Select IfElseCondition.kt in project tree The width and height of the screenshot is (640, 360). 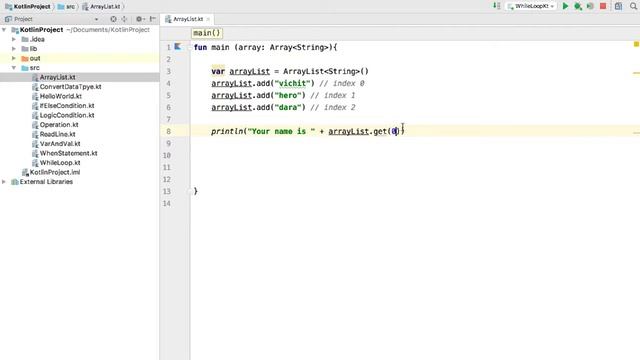click(x=67, y=106)
